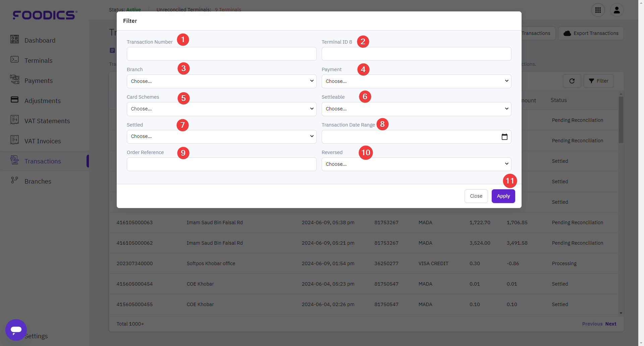Select the VAT Invoices document icon
This screenshot has height=346, width=644.
pos(14,140)
